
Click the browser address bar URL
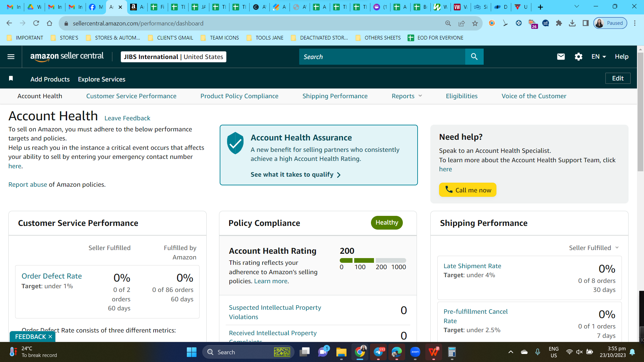coord(138,23)
